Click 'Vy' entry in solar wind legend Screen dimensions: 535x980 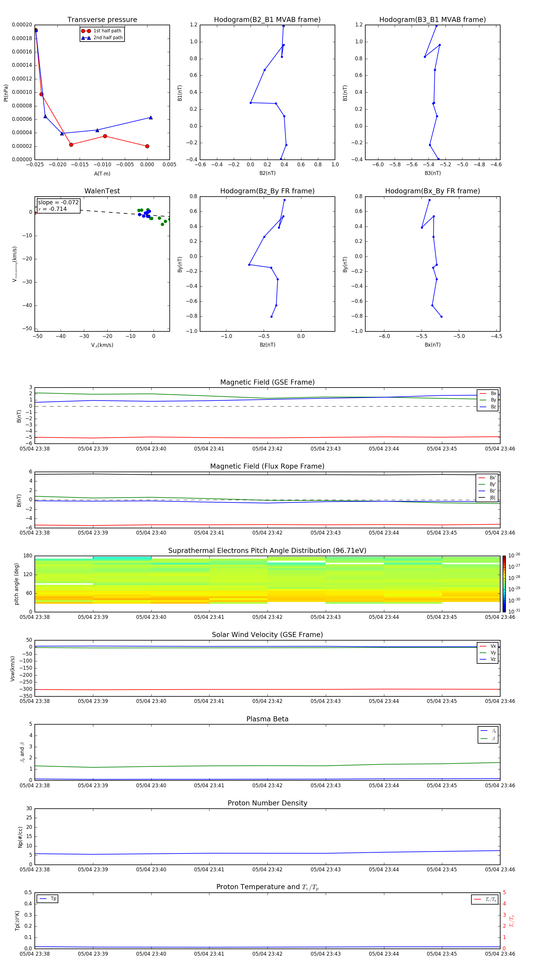[488, 652]
